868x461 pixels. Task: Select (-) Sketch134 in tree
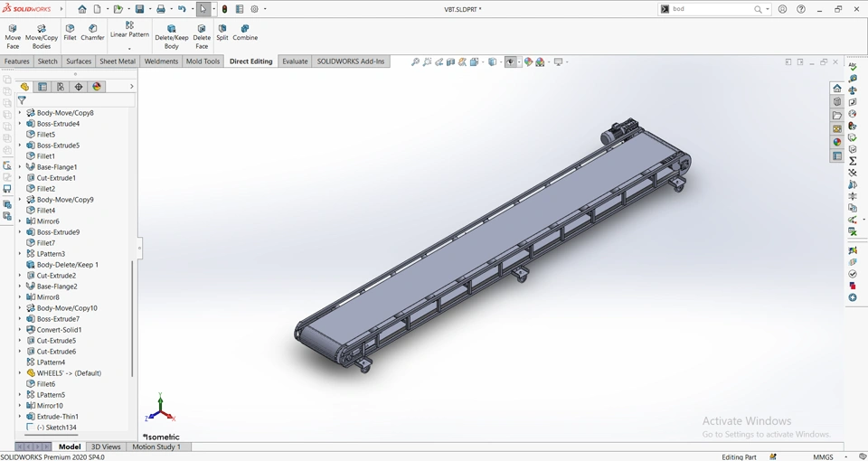56,428
